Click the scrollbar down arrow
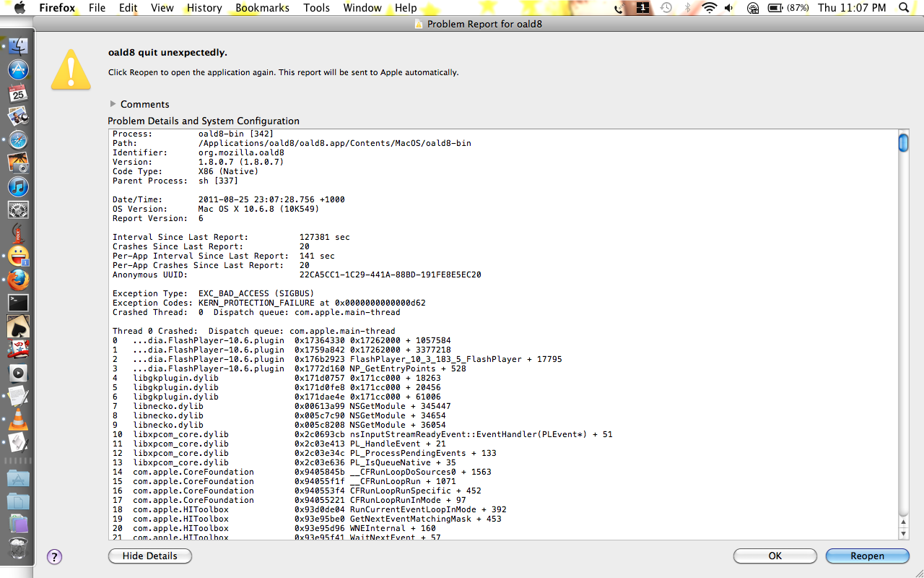 [x=903, y=533]
